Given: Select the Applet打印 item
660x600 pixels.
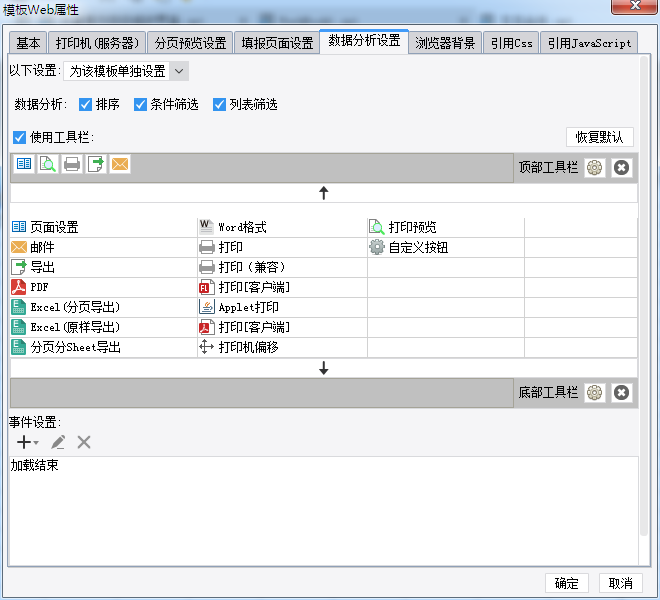Looking at the screenshot, I should click(x=282, y=307).
